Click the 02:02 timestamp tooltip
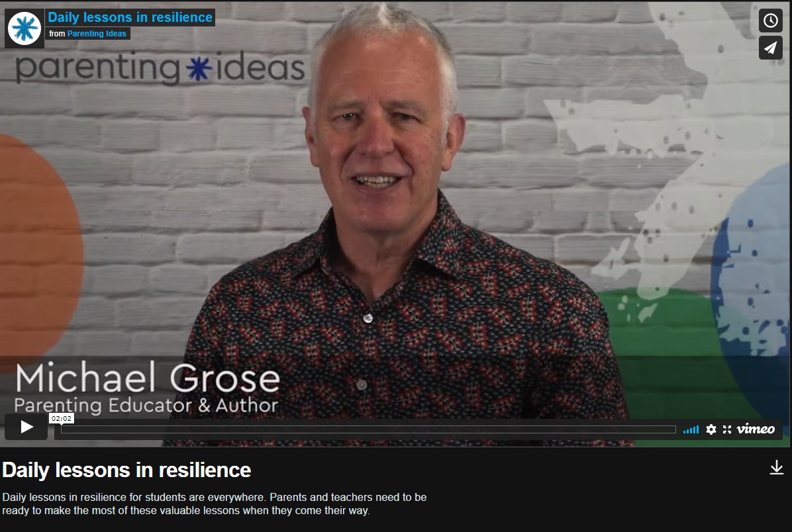 62,418
